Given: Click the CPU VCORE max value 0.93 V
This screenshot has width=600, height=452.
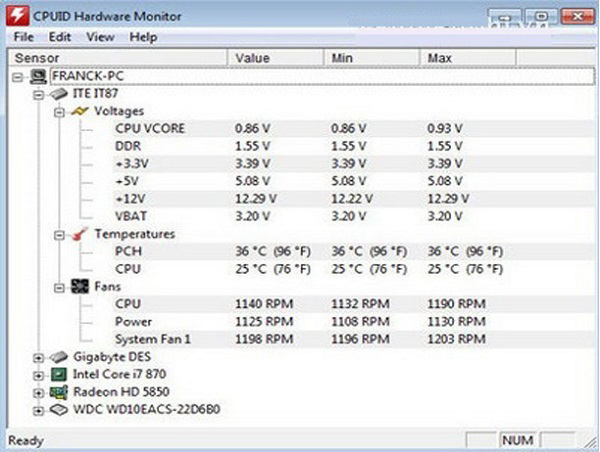Looking at the screenshot, I should pos(445,128).
